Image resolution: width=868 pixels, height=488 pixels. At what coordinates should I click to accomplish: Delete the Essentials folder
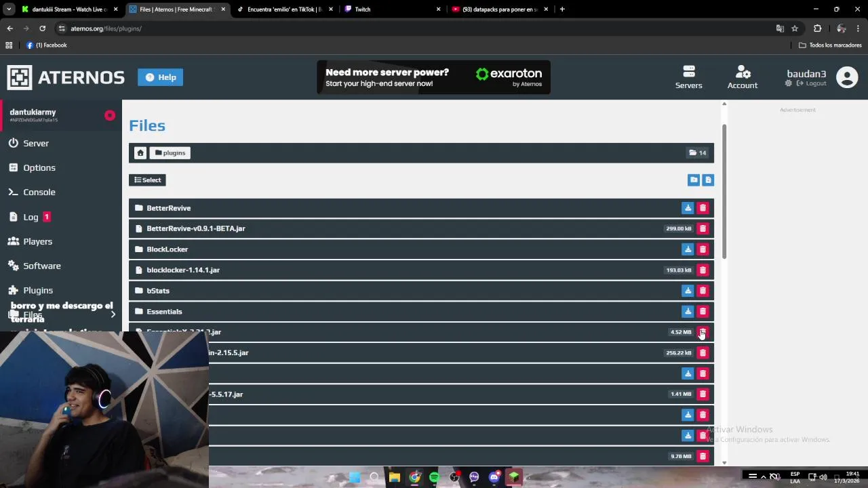tap(703, 311)
